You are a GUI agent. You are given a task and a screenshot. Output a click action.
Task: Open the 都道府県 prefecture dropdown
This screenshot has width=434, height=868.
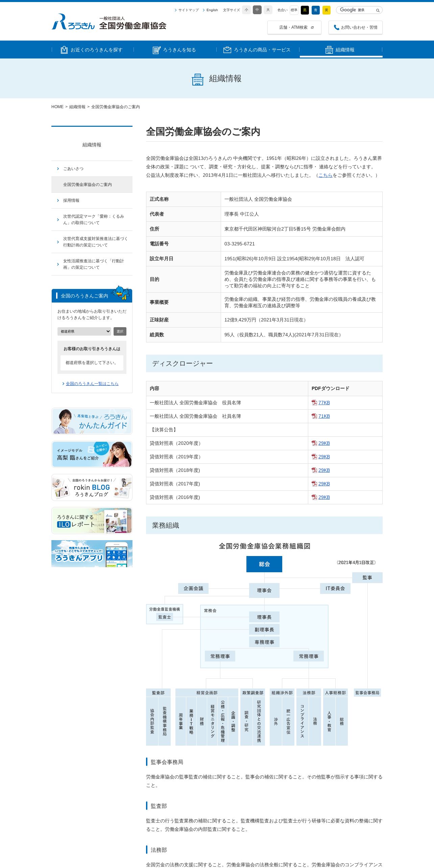tap(84, 331)
